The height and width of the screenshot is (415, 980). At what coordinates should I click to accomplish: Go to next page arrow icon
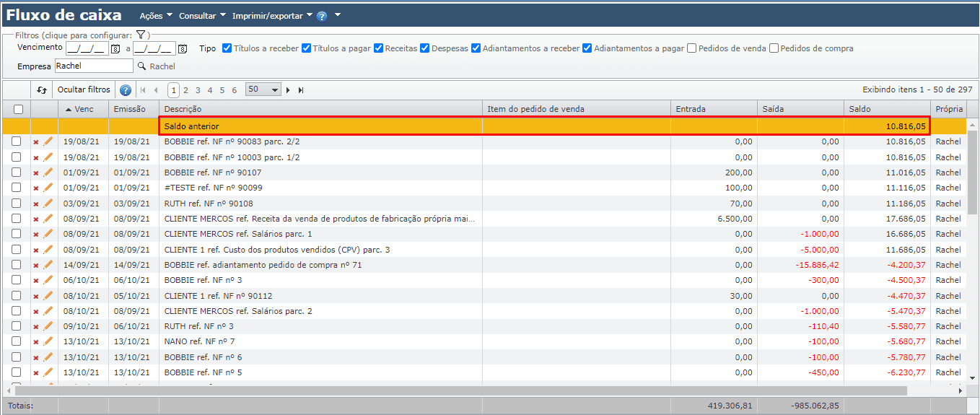pyautogui.click(x=288, y=90)
